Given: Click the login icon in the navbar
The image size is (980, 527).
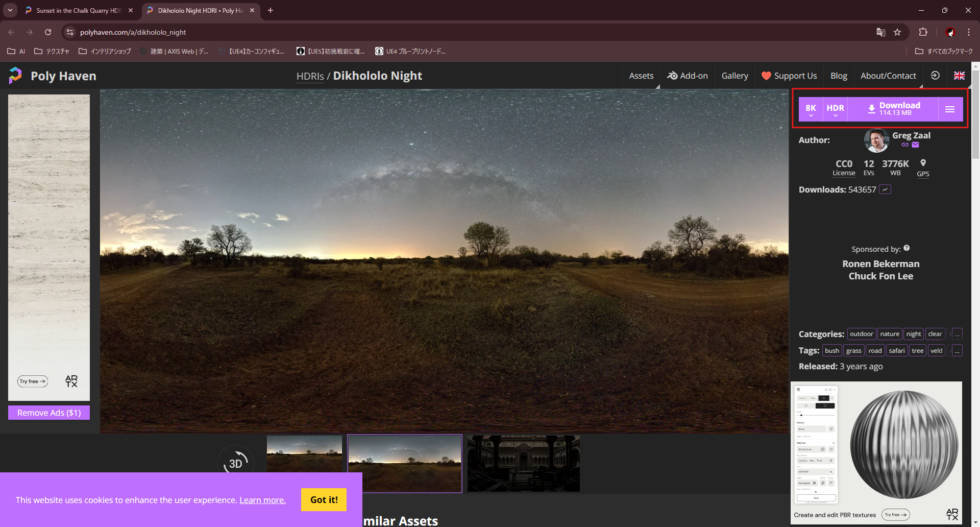Looking at the screenshot, I should (x=935, y=76).
